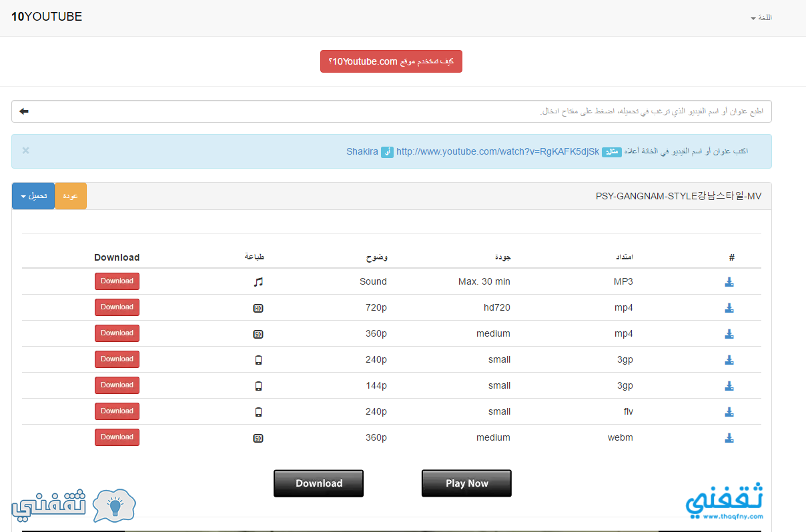Click the webm format cell

(620, 437)
